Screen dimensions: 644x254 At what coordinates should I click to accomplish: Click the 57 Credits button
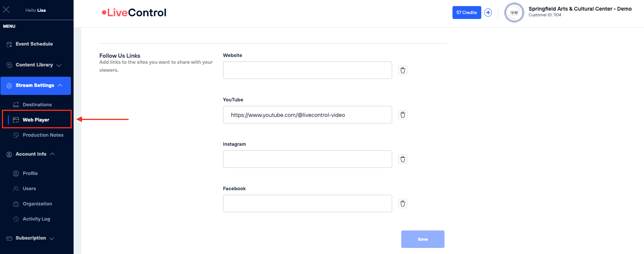click(x=467, y=13)
